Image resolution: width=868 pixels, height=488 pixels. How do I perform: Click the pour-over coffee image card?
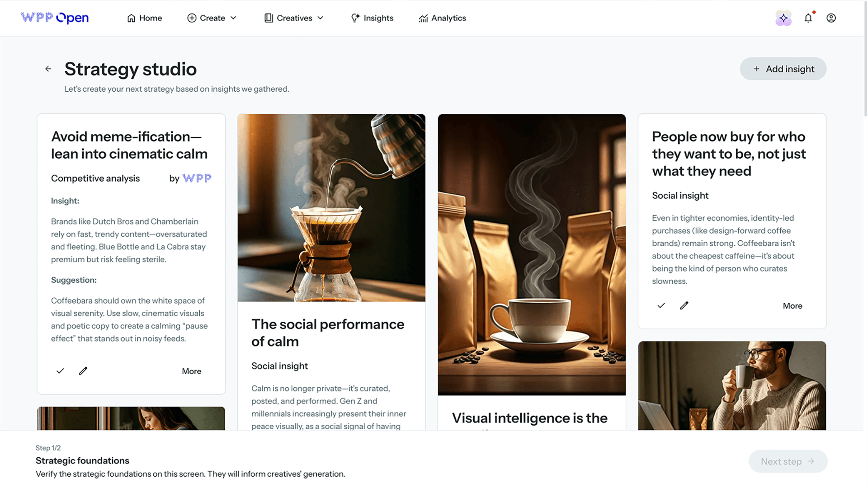(331, 207)
